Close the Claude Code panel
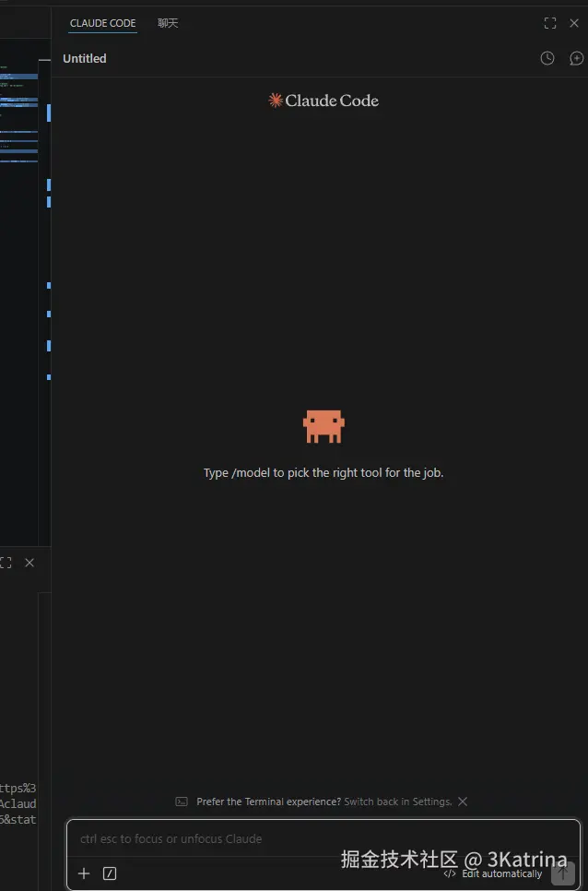The width and height of the screenshot is (588, 891). coord(574,23)
